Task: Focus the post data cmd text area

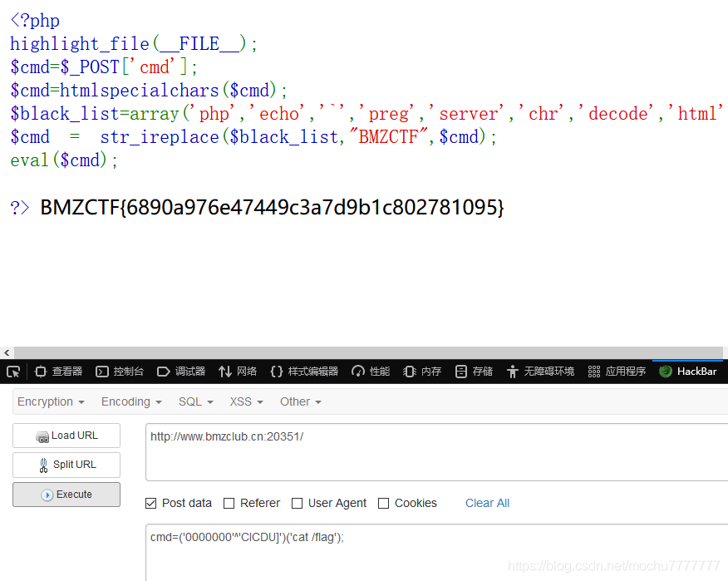Action: tap(436, 553)
